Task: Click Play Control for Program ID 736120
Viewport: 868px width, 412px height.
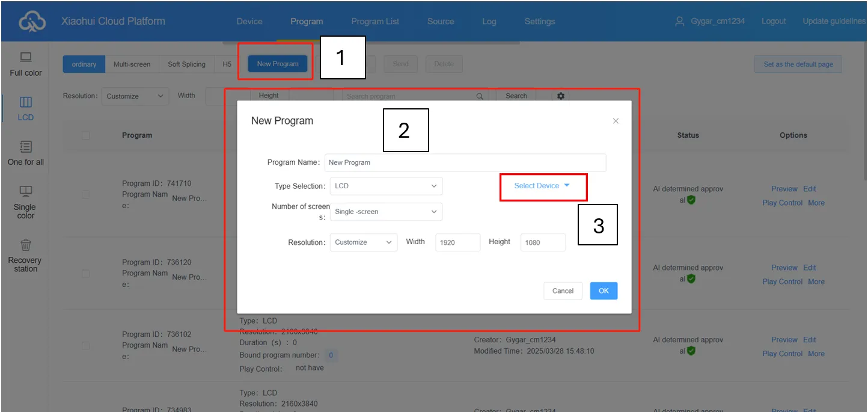Action: point(783,281)
